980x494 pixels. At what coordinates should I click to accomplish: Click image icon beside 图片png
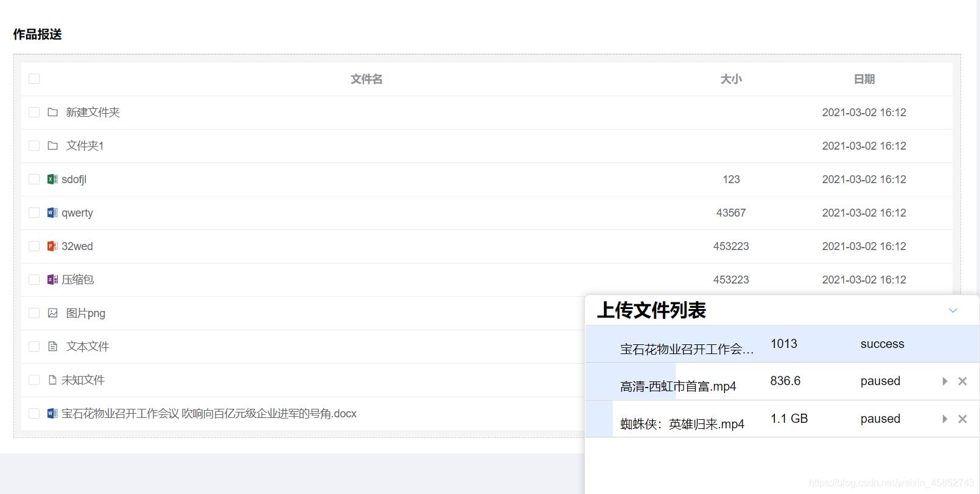pos(53,313)
